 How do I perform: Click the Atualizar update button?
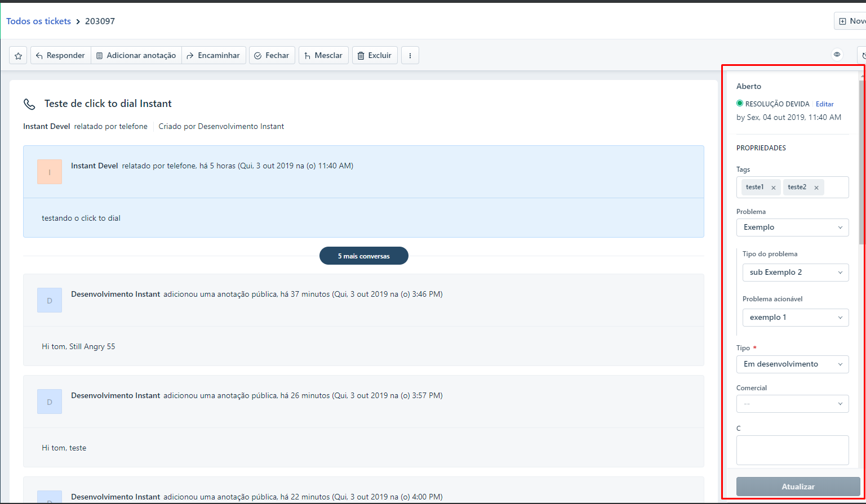(798, 487)
